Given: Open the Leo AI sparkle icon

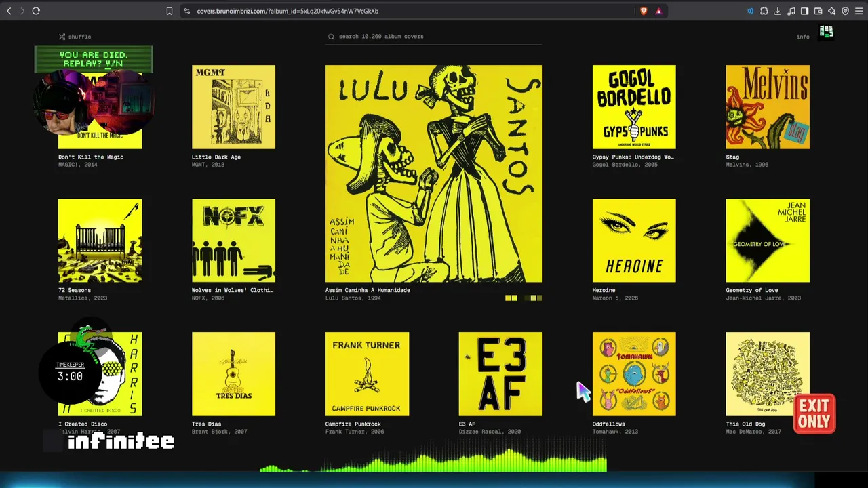Looking at the screenshot, I should (x=832, y=11).
